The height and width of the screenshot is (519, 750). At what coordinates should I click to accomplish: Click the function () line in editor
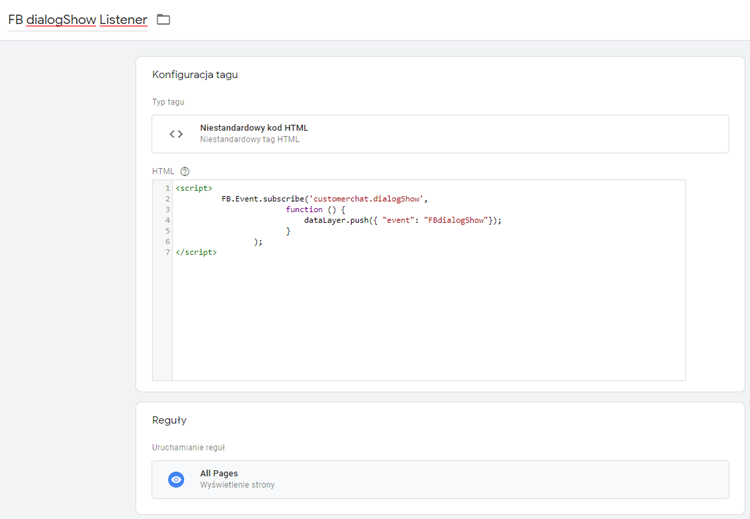(x=318, y=210)
